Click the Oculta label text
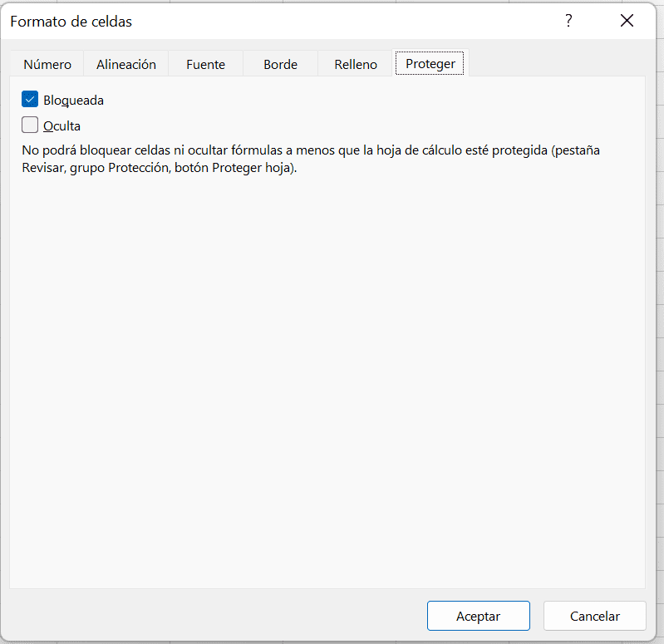 [61, 126]
